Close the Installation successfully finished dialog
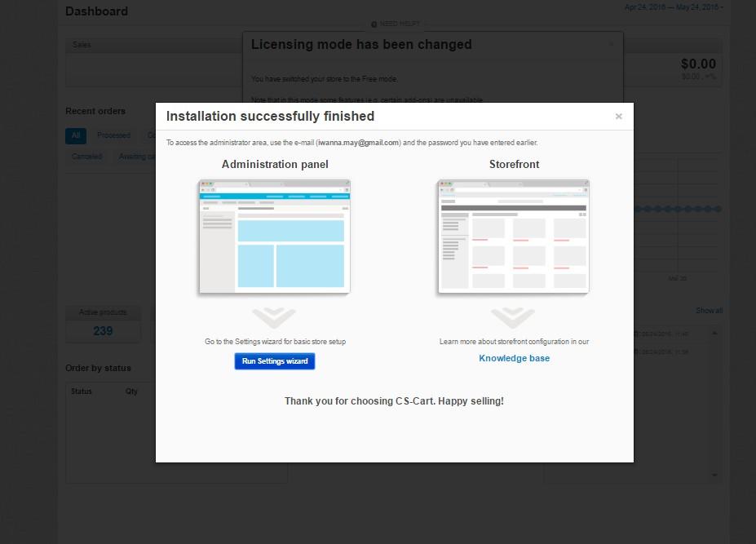756x544 pixels. (x=619, y=117)
